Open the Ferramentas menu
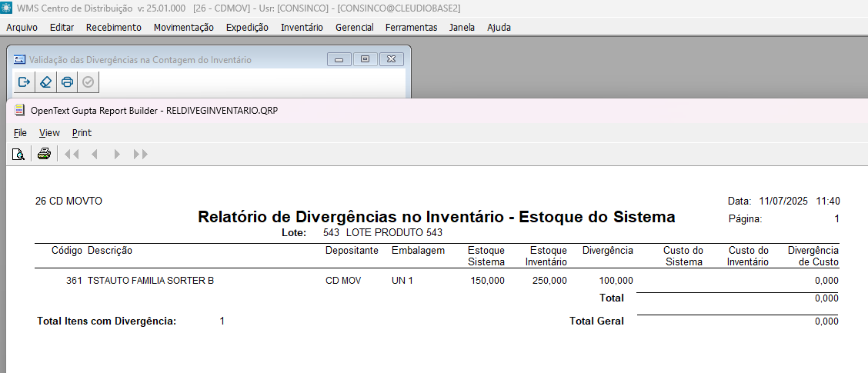 pos(412,27)
